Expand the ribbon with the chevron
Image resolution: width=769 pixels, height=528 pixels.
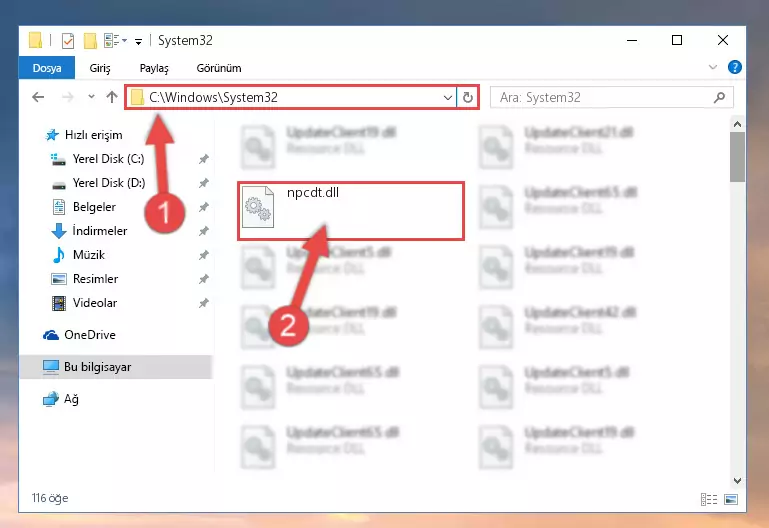point(713,67)
